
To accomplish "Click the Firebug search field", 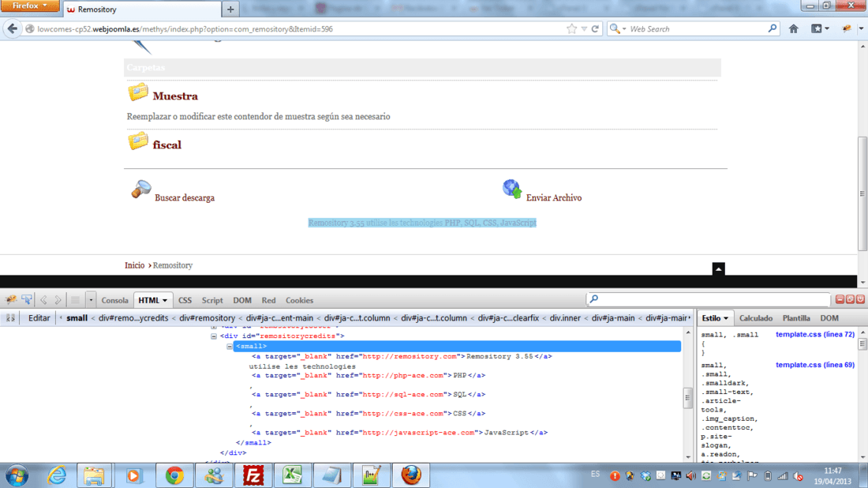I will [708, 299].
